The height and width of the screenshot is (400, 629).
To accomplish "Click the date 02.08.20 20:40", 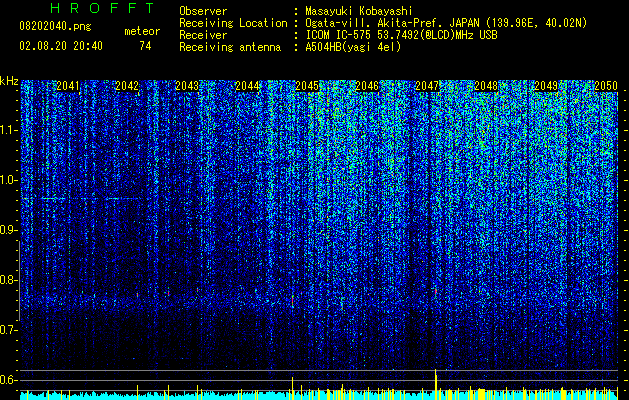I will click(x=61, y=46).
